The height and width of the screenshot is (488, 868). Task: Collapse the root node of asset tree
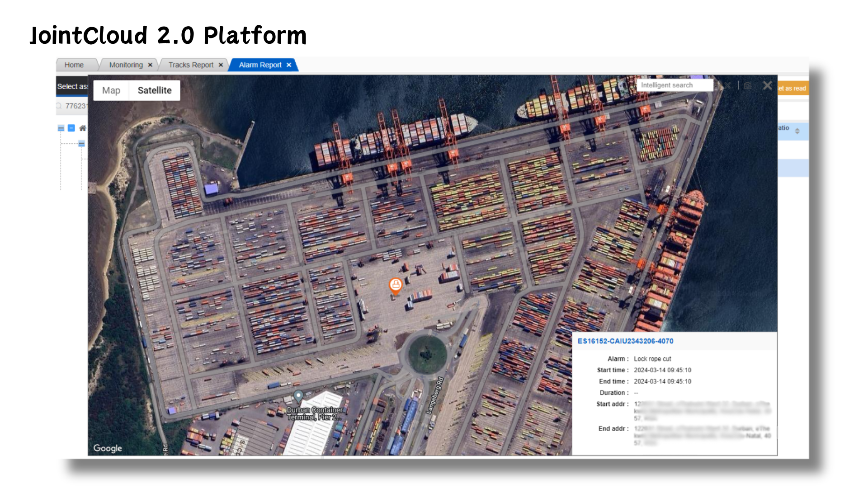pyautogui.click(x=61, y=128)
